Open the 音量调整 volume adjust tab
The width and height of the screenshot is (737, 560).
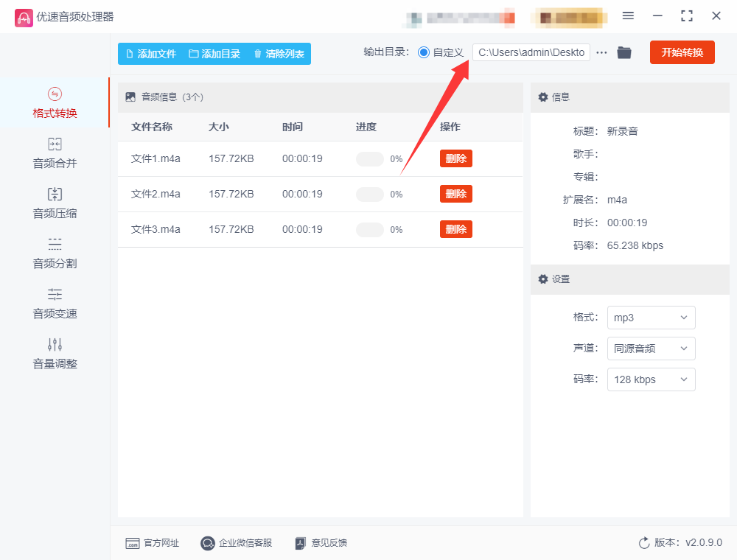[x=55, y=354]
